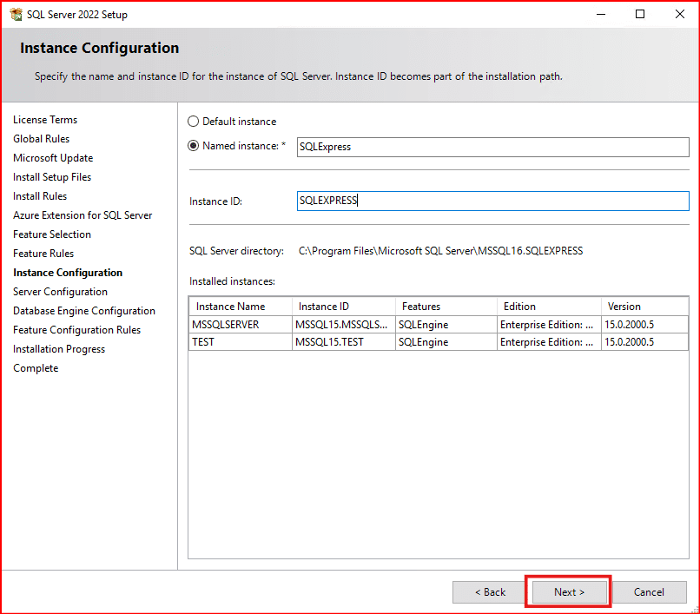
Task: Select the Named instance radio button
Action: [194, 146]
